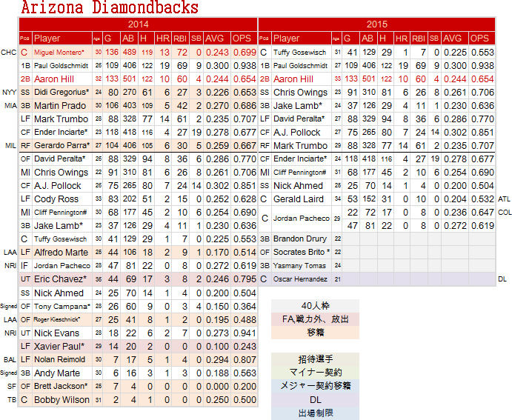Screen dimensions: 512x420
Task: Click the Player header in 2015 table
Action: [x=302, y=39]
